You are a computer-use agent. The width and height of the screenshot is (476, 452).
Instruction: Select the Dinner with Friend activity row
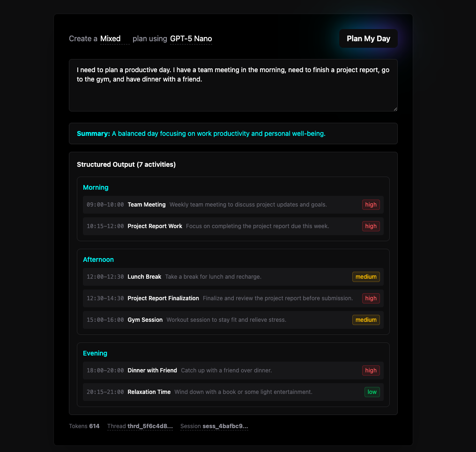[x=233, y=370]
